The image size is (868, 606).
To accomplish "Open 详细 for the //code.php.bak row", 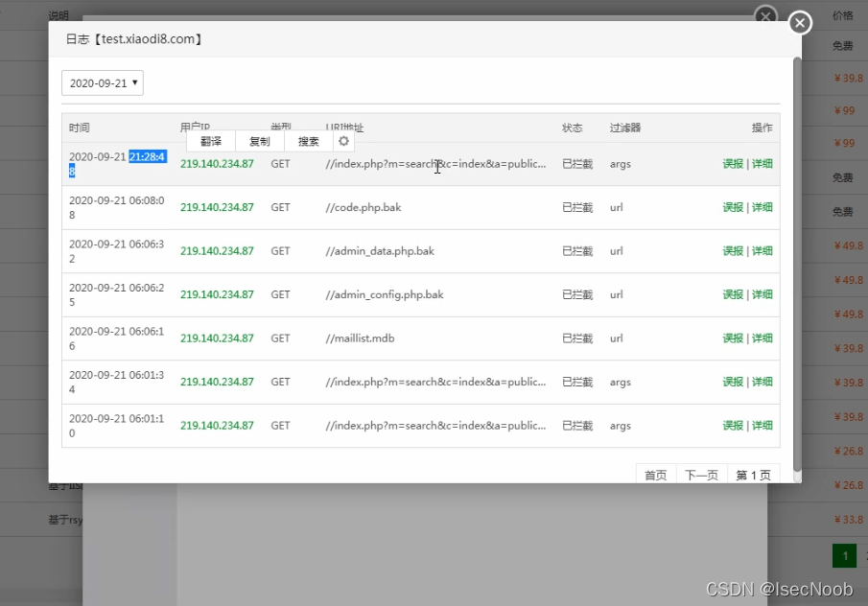I will [x=762, y=207].
